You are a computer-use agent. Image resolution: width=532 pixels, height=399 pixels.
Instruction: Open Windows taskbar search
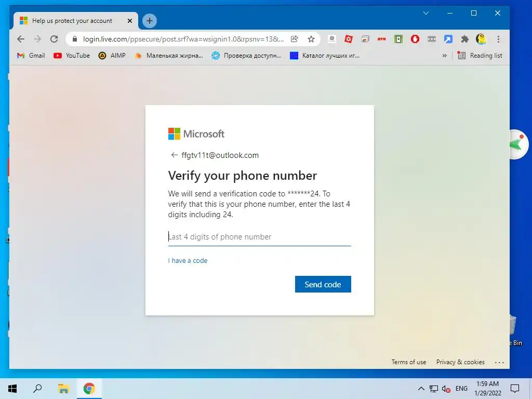click(37, 389)
